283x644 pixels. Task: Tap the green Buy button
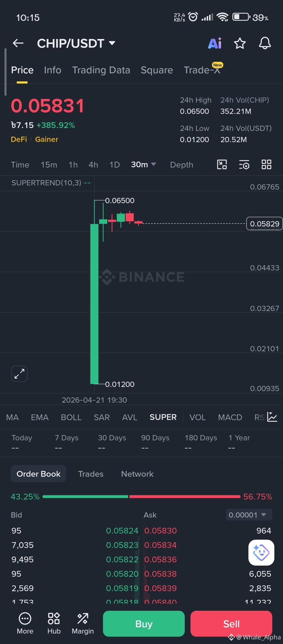(x=144, y=624)
